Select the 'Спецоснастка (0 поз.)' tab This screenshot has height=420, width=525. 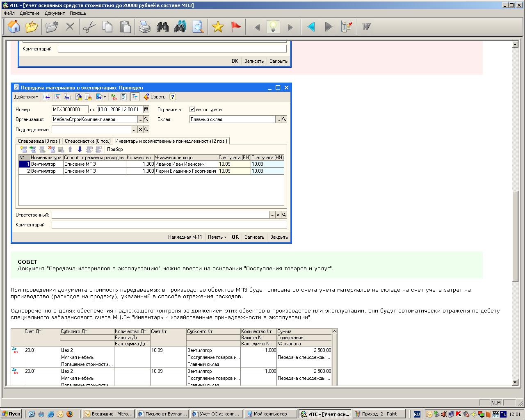87,141
